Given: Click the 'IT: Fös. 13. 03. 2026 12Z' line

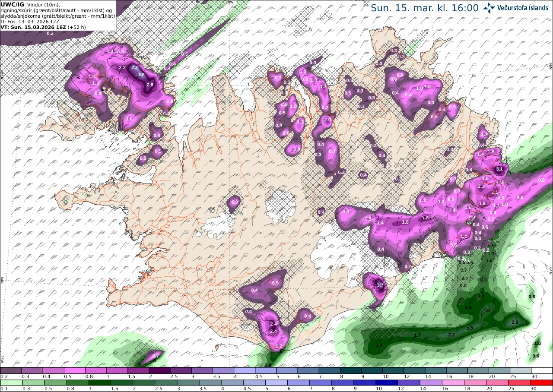Looking at the screenshot, I should coord(30,21).
